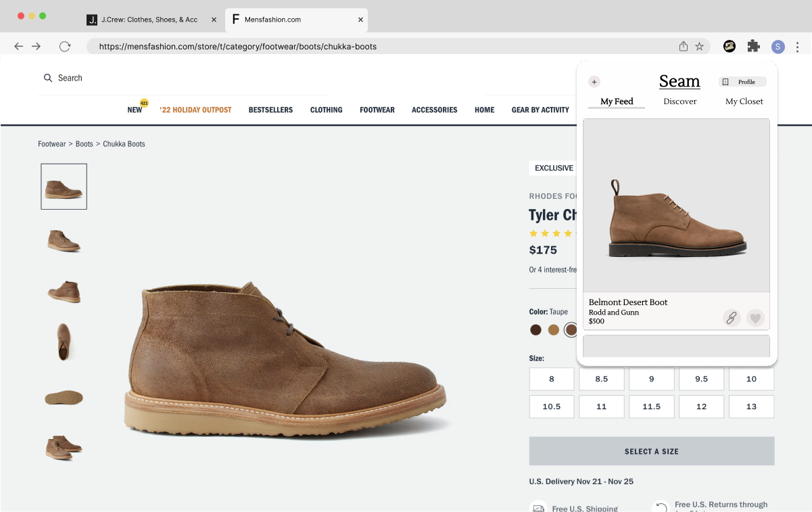This screenshot has width=812, height=512.
Task: Open the Seam extension icon in the toolbar
Action: coord(730,46)
